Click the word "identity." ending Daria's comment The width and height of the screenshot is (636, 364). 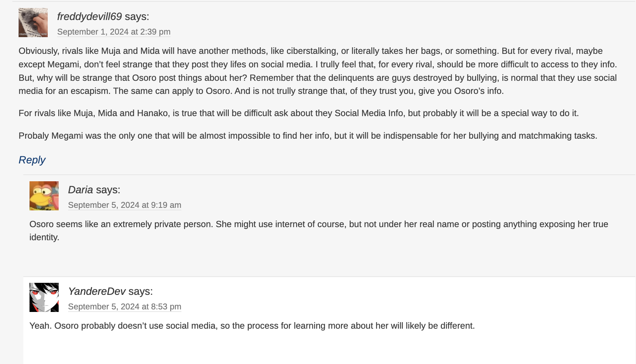(x=44, y=237)
